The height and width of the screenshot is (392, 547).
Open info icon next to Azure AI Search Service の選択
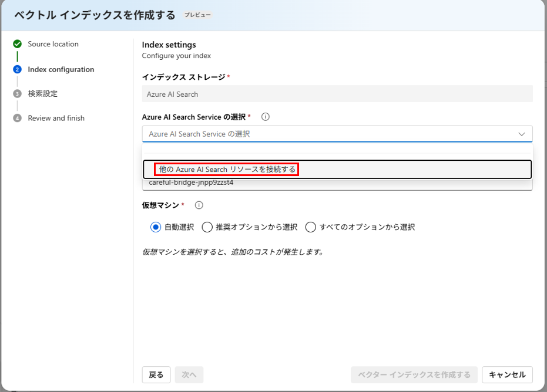tap(265, 117)
